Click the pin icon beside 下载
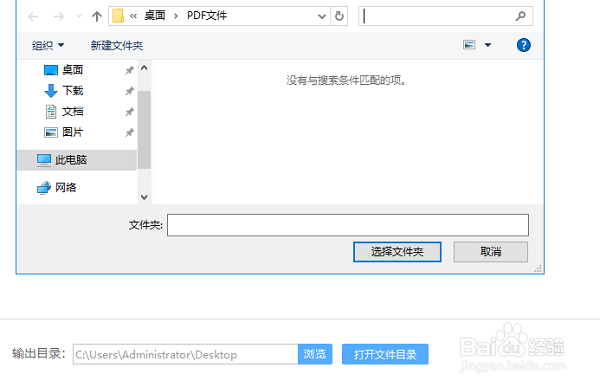The image size is (600, 387). (x=129, y=91)
